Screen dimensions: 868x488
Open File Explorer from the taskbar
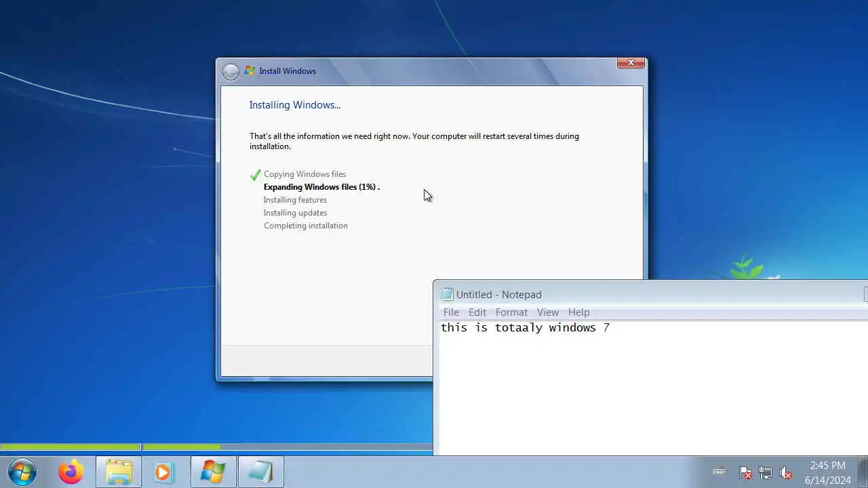119,472
